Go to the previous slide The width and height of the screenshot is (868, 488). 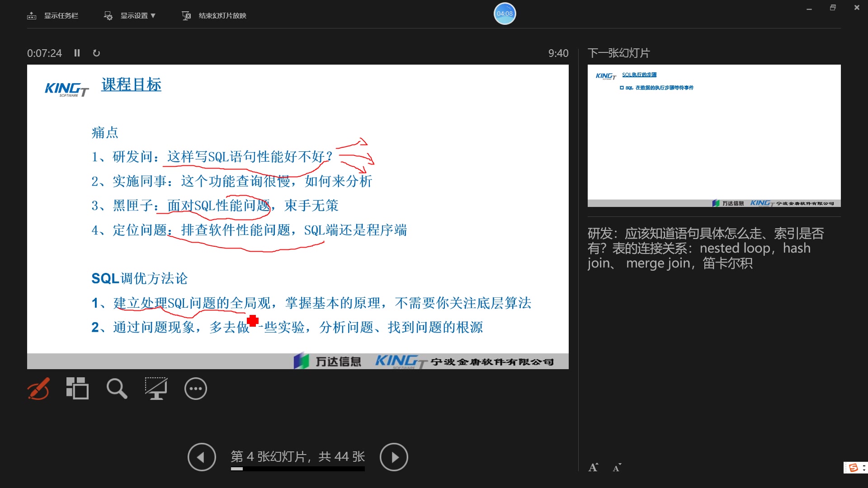tap(202, 457)
